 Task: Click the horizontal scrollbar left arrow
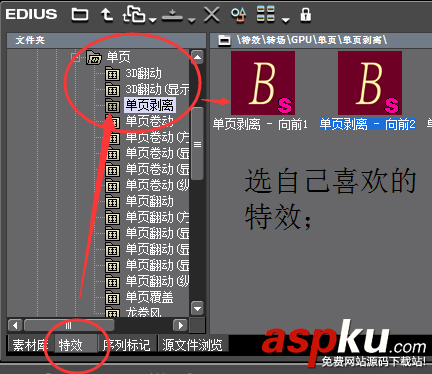[x=15, y=325]
